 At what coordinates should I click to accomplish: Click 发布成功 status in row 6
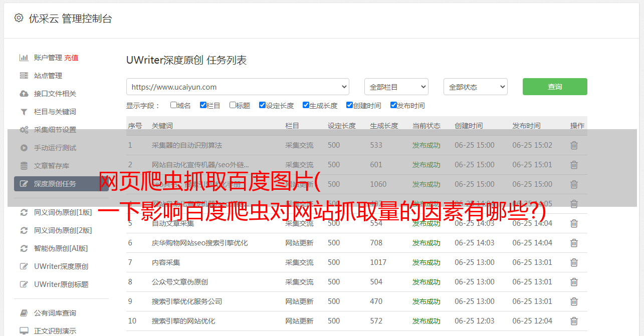coord(426,243)
